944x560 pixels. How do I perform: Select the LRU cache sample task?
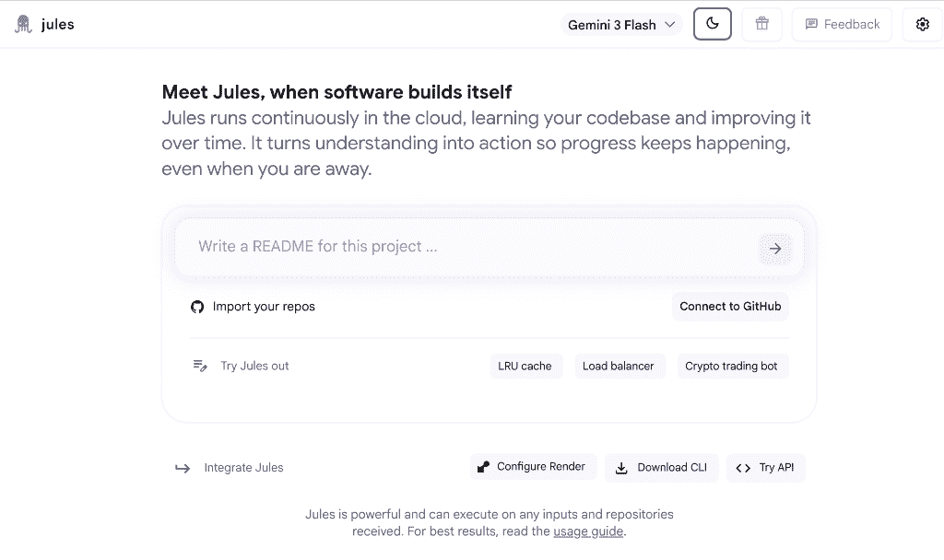click(525, 366)
